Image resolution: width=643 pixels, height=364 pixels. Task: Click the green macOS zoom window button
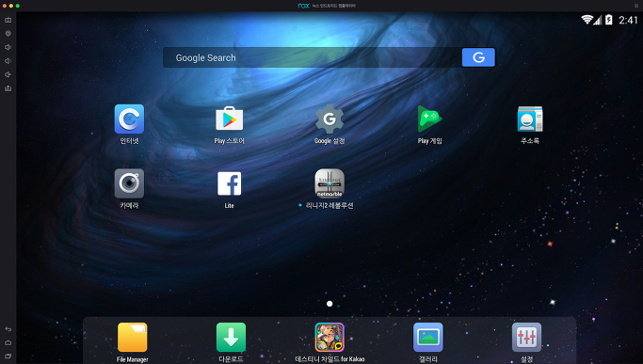(18, 6)
